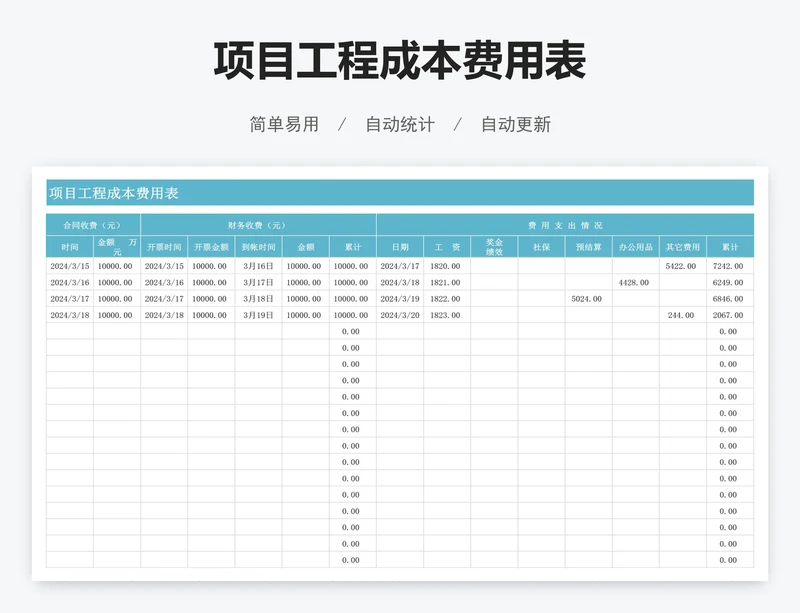
Task: Click the 时间 column header
Action: tap(70, 247)
